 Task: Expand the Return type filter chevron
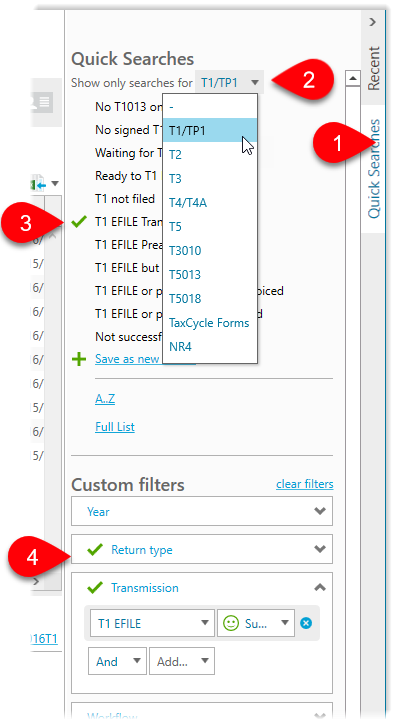point(320,549)
